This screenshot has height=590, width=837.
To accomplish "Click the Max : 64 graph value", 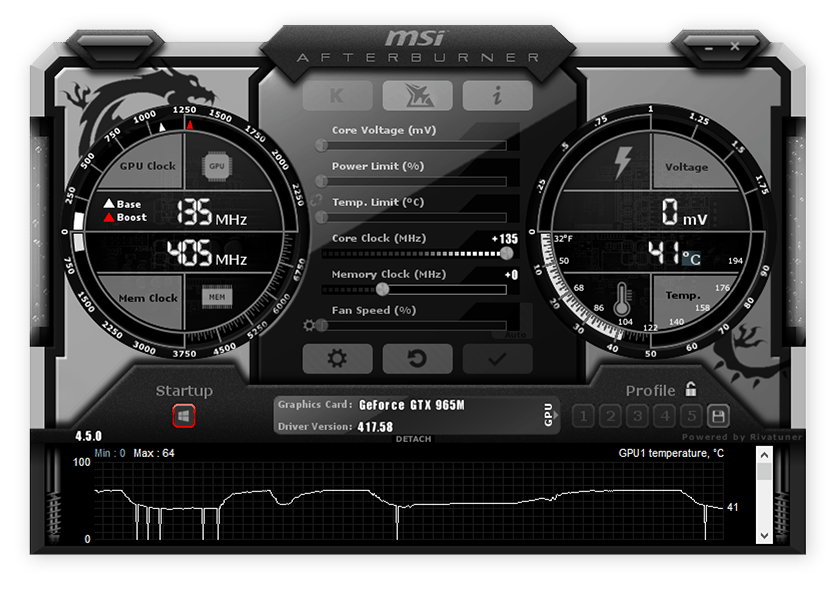I will pos(154,453).
